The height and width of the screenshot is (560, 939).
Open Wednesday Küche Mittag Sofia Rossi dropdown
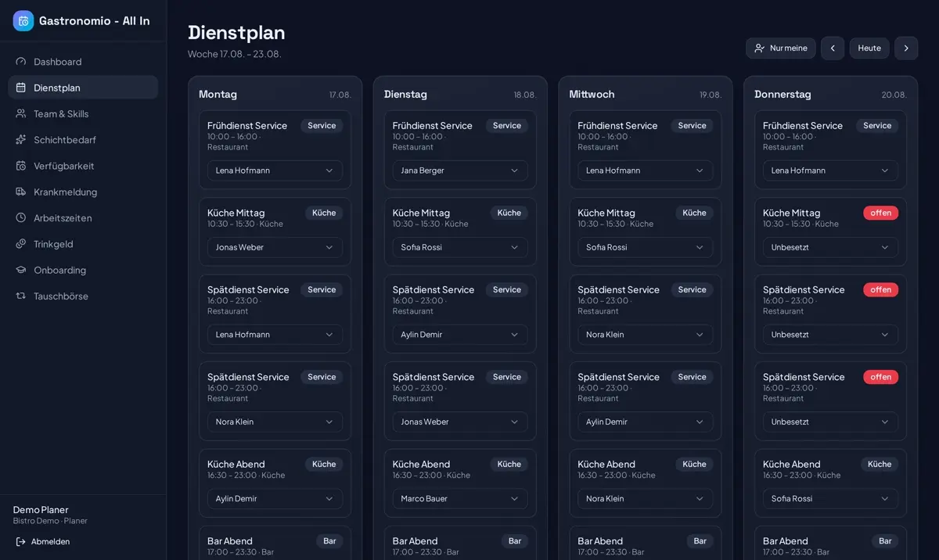pos(646,247)
